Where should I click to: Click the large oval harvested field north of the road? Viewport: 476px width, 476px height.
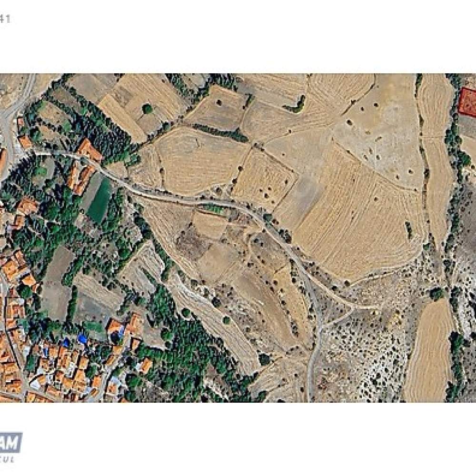click(x=198, y=161)
